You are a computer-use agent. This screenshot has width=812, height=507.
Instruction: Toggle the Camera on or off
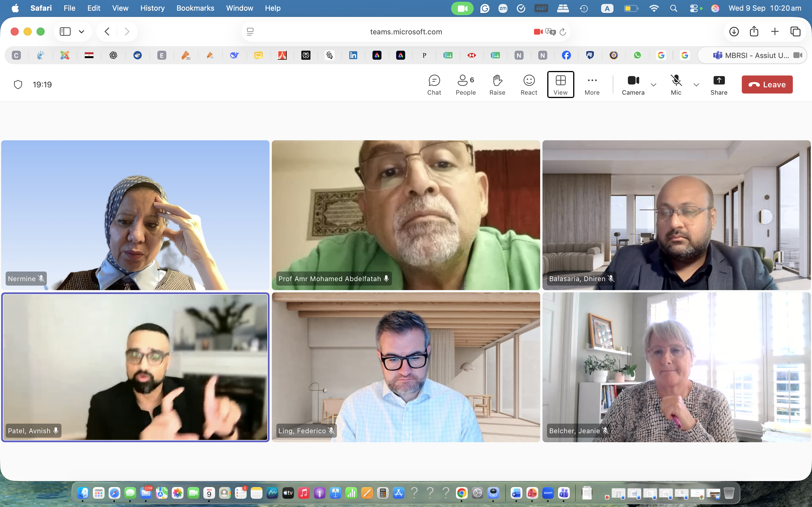(x=633, y=85)
